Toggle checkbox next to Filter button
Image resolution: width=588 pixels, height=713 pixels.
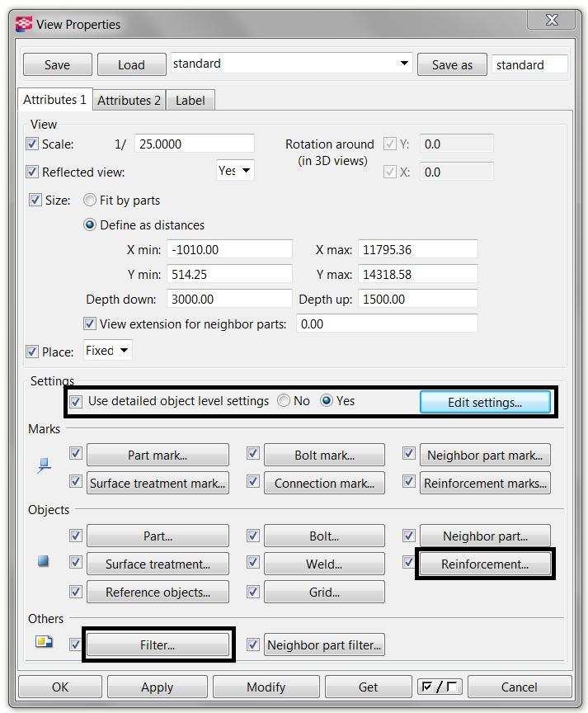tap(75, 645)
